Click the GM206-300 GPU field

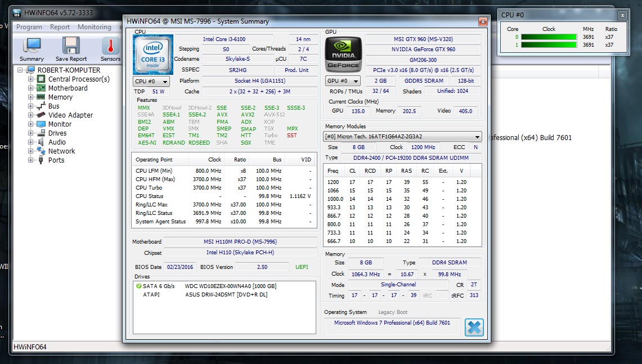pos(423,60)
